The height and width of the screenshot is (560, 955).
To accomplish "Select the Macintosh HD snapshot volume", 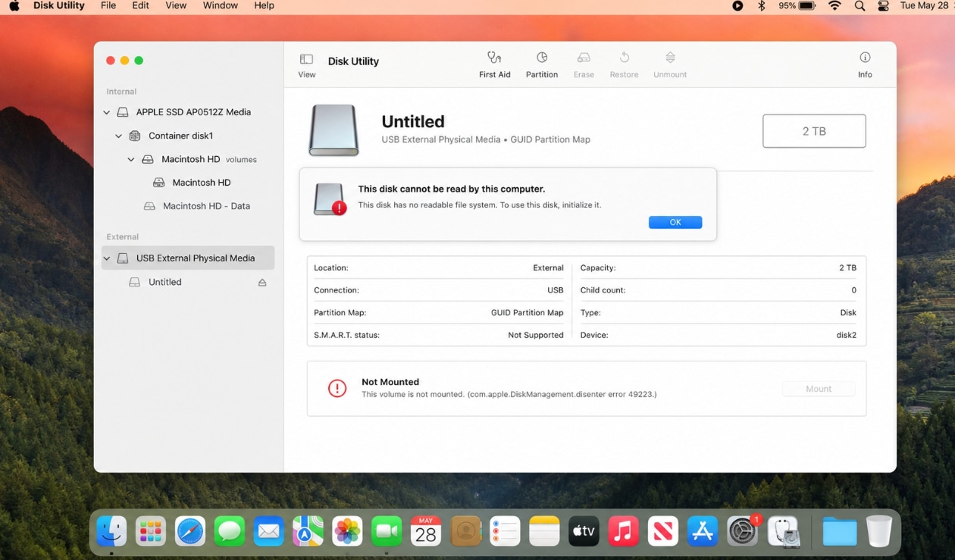I will (188, 183).
